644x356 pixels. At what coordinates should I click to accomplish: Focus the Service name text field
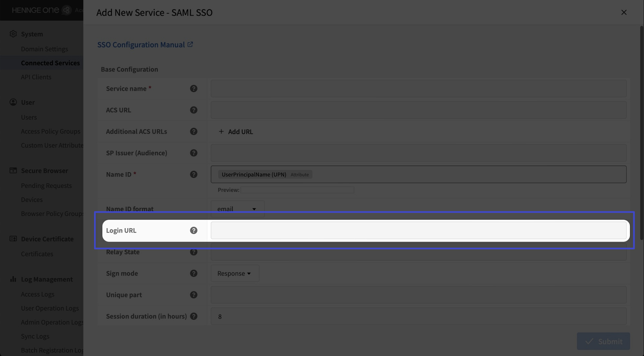(x=418, y=88)
